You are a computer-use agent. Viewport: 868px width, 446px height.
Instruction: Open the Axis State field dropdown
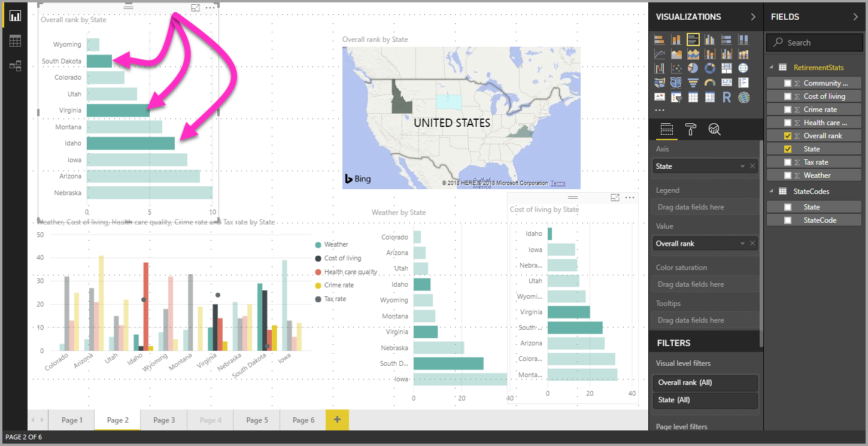(x=743, y=166)
